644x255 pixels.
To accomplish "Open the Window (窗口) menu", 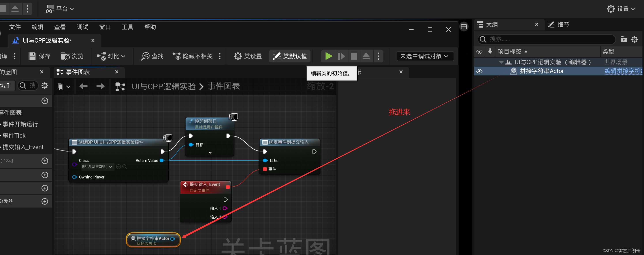I will pos(105,27).
